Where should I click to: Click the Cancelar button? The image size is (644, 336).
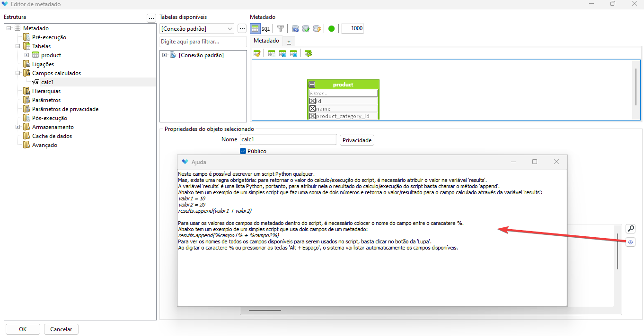(x=61, y=329)
